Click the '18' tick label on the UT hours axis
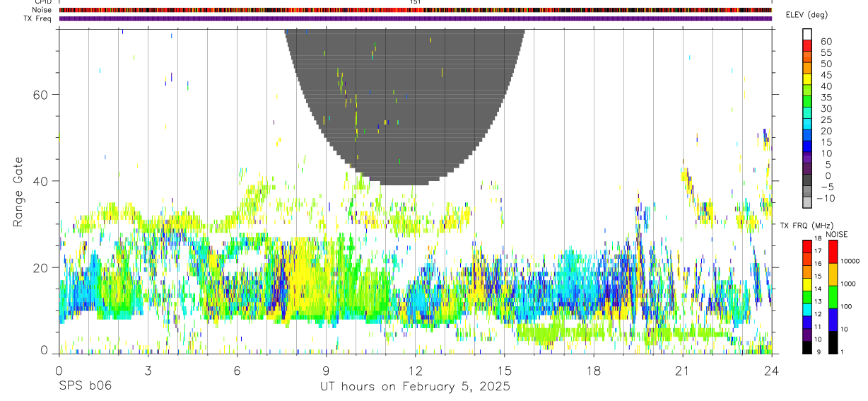 click(x=593, y=370)
